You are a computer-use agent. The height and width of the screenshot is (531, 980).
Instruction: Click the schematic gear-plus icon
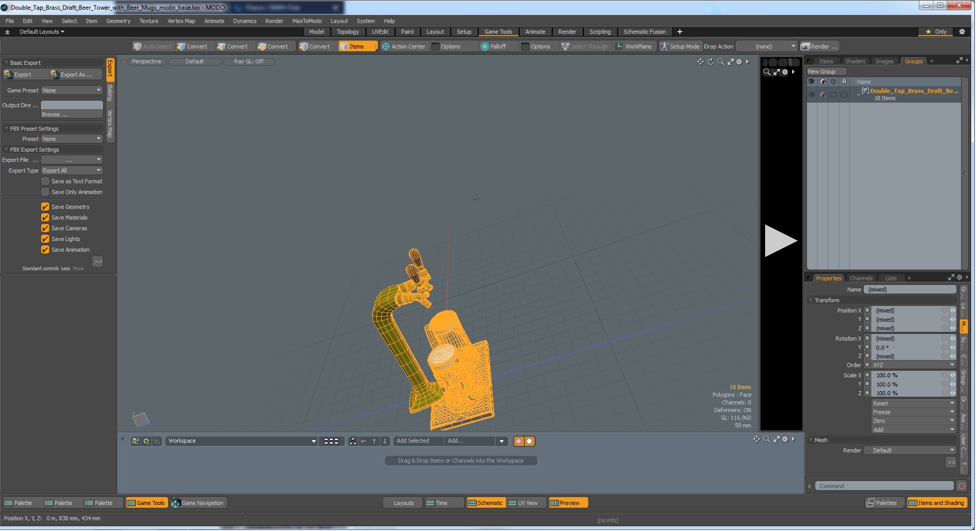tap(146, 441)
